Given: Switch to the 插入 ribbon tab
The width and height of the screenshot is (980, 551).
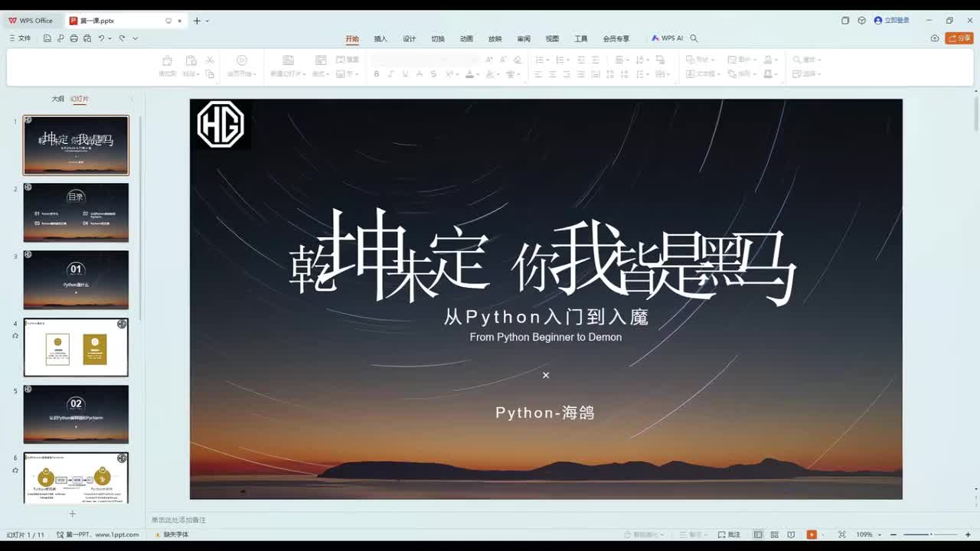Looking at the screenshot, I should pyautogui.click(x=381, y=38).
